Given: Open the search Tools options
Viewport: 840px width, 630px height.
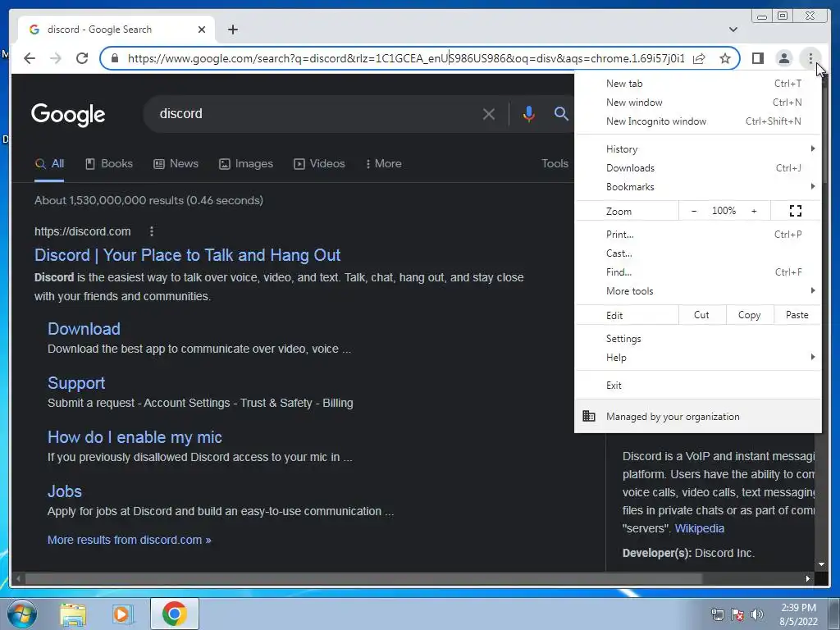Looking at the screenshot, I should click(x=555, y=163).
